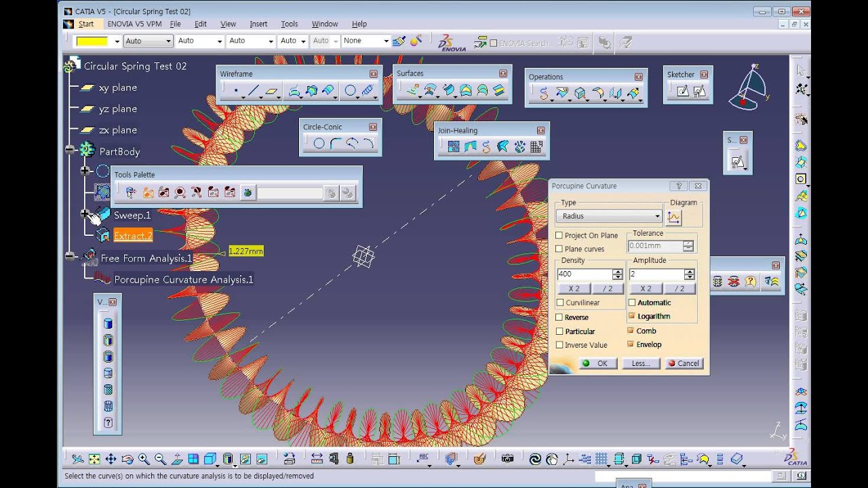Click the Sketch icon in Sketcher toolbar

(x=682, y=91)
